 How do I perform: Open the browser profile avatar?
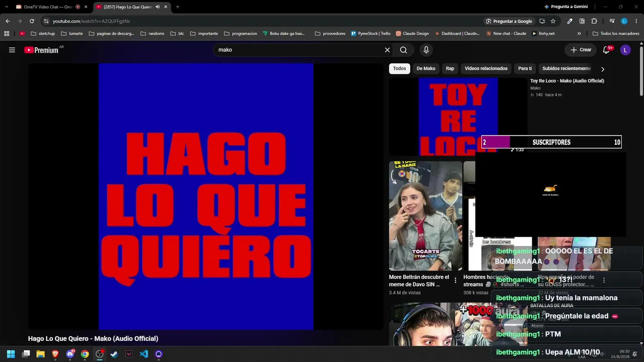click(624, 21)
